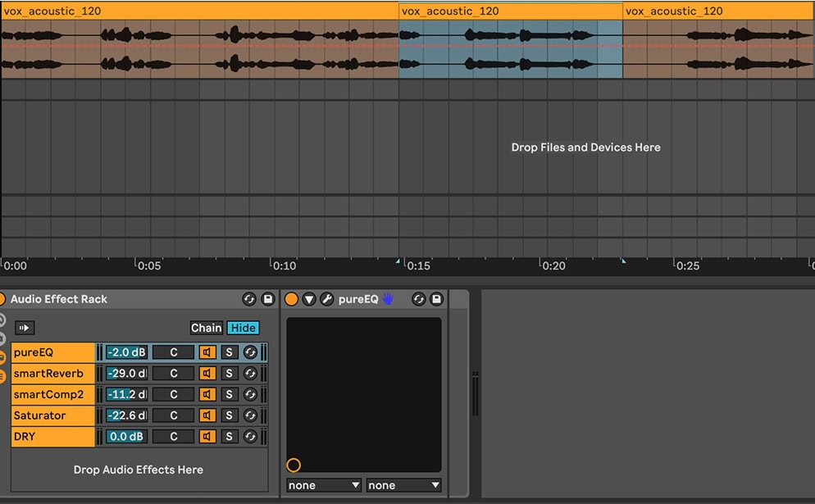This screenshot has width=815, height=504.
Task: Toggle the pureEQ device activator circle
Action: pos(292,299)
